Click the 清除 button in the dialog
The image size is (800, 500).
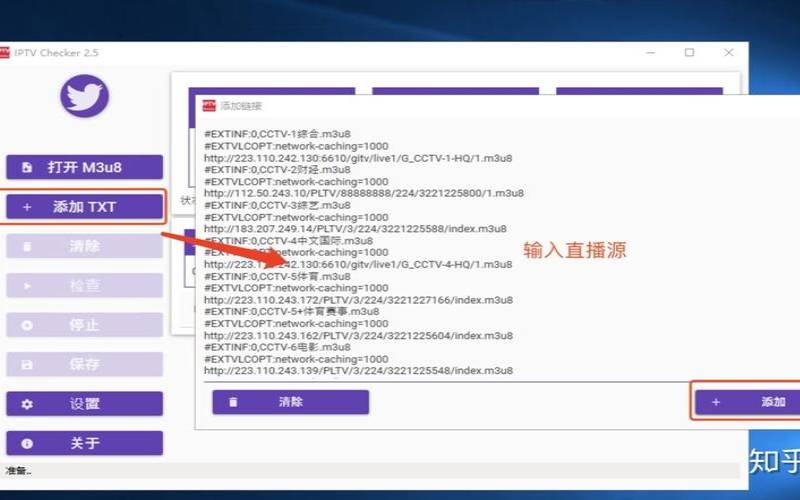(291, 402)
